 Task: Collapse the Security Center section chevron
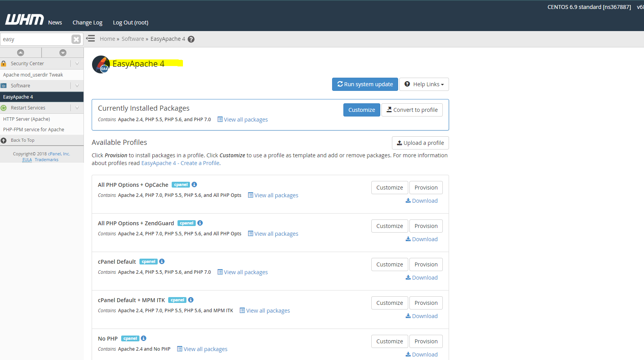pos(77,63)
